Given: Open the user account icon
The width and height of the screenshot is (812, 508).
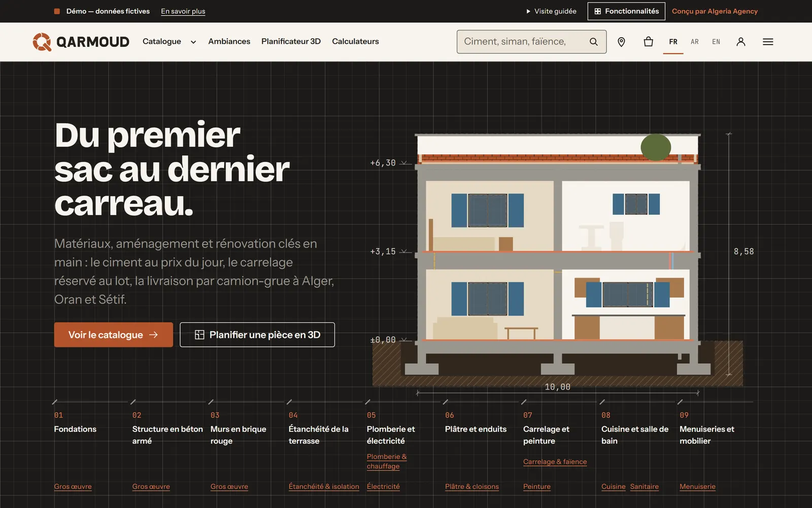Looking at the screenshot, I should coord(741,42).
